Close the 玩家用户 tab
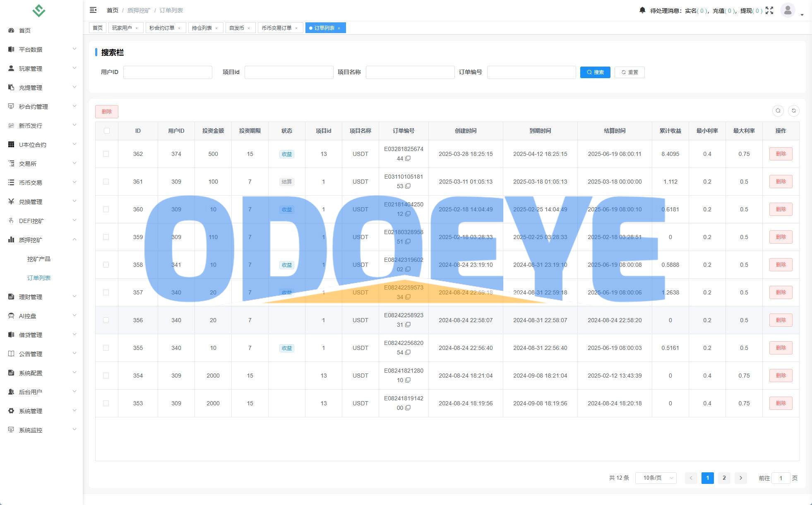812x505 pixels. pyautogui.click(x=137, y=28)
